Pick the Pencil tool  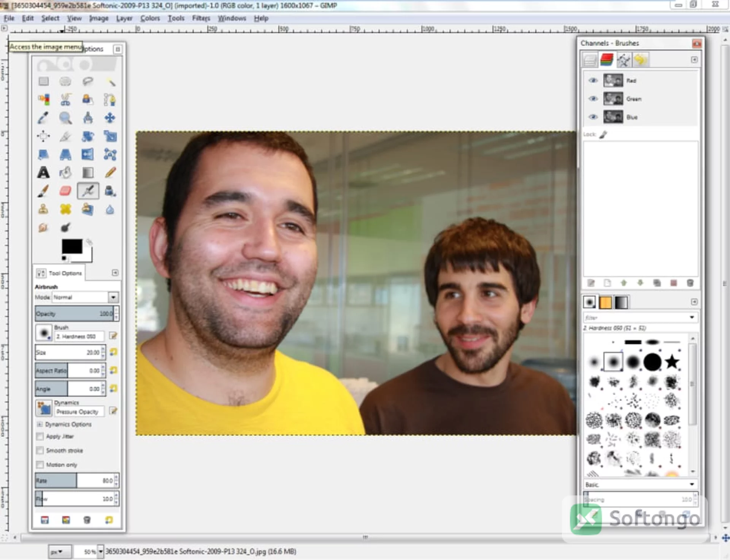110,173
